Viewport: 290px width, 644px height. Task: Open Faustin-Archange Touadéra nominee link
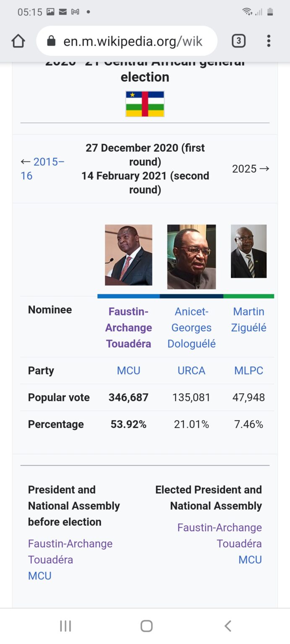[x=128, y=327]
